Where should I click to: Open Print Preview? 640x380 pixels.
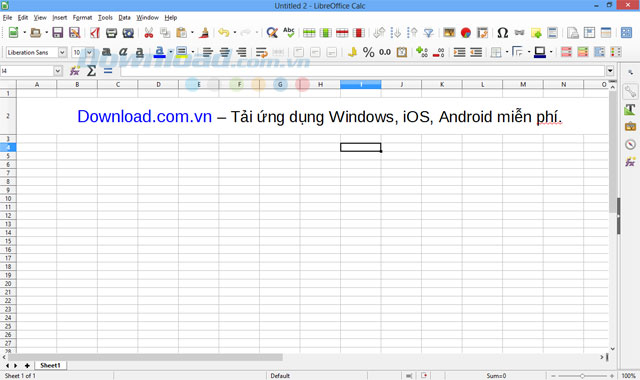[128, 33]
